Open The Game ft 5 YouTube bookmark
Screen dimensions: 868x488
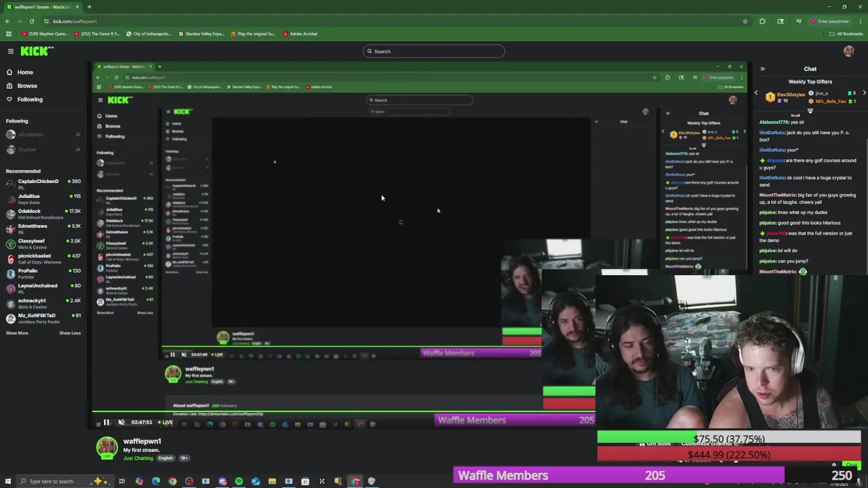pyautogui.click(x=98, y=33)
